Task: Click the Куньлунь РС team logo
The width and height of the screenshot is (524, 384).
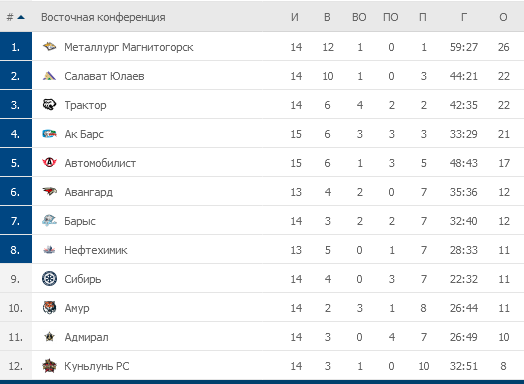Action: coord(49,366)
